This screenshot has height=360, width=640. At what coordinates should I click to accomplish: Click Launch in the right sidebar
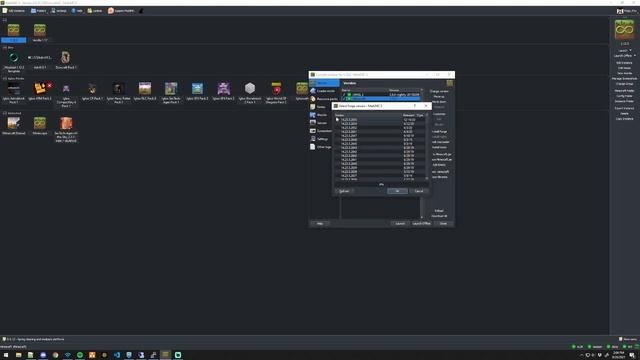click(623, 51)
